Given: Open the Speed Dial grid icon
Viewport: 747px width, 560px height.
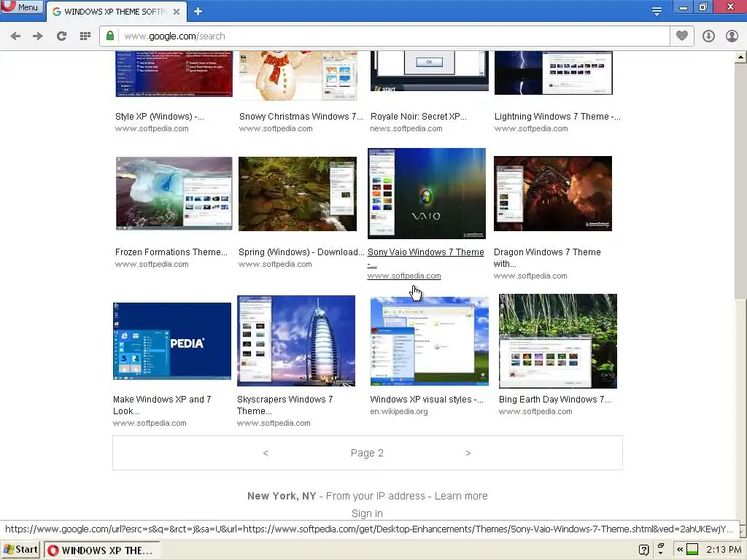Looking at the screenshot, I should tap(85, 36).
